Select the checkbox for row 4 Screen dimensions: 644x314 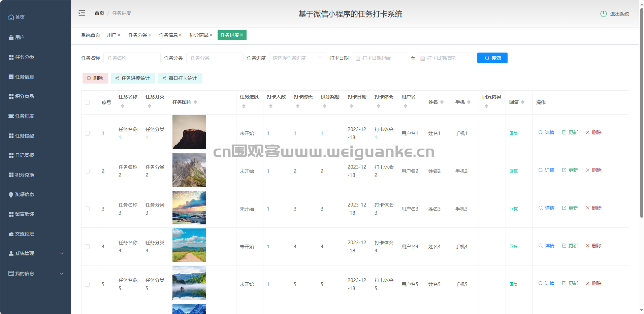pos(87,247)
